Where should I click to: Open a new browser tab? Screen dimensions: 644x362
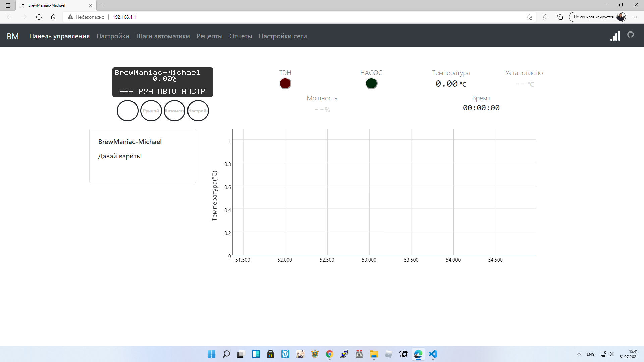click(x=102, y=5)
